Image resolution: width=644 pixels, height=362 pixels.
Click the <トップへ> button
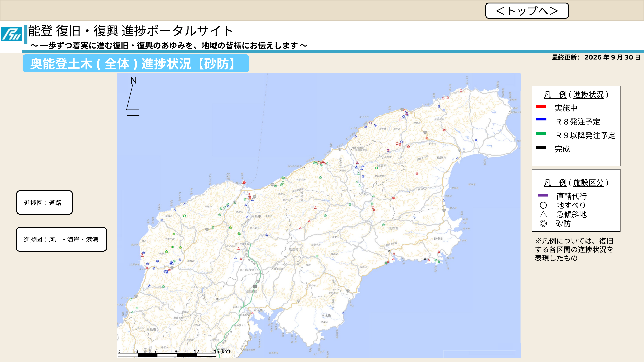click(x=527, y=11)
